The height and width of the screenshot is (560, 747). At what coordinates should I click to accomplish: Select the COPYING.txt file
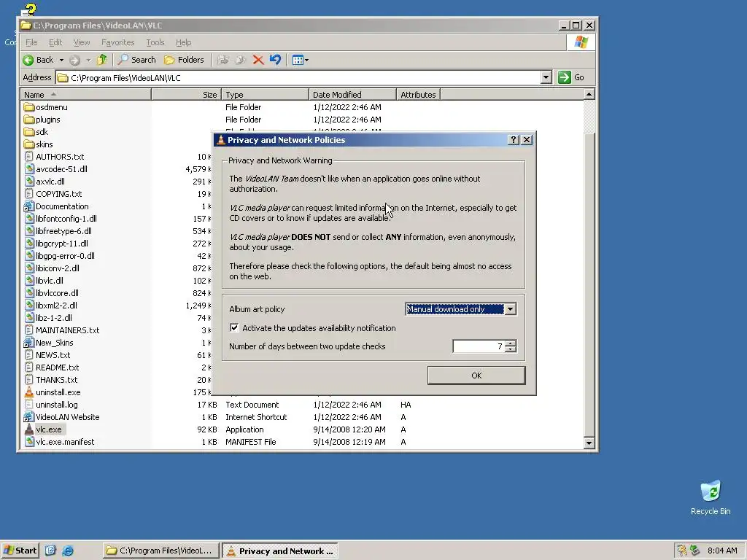pyautogui.click(x=58, y=194)
